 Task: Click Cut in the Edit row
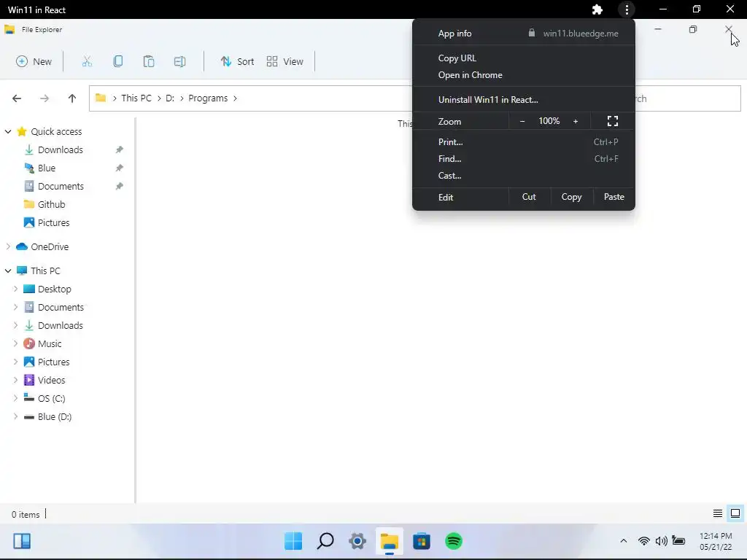click(530, 197)
